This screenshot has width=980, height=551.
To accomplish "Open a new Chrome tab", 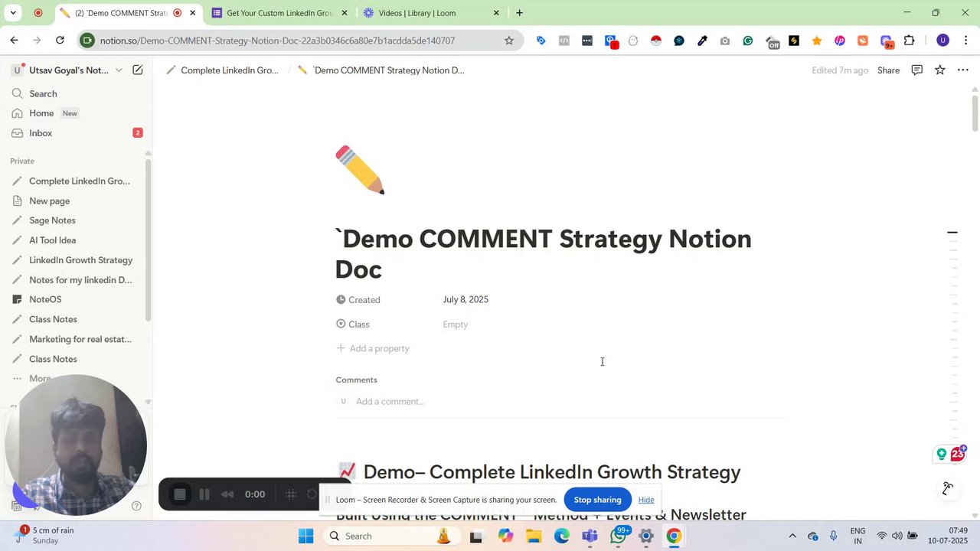I will point(520,13).
